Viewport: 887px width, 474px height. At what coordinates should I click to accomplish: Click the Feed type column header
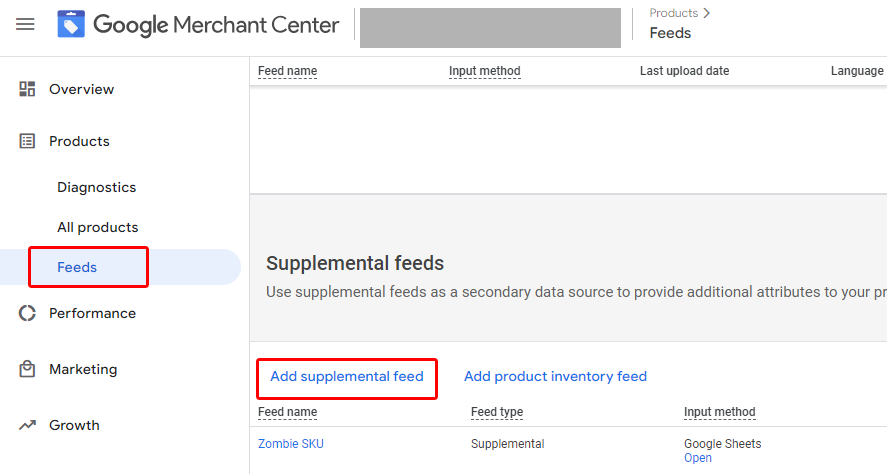click(x=497, y=412)
